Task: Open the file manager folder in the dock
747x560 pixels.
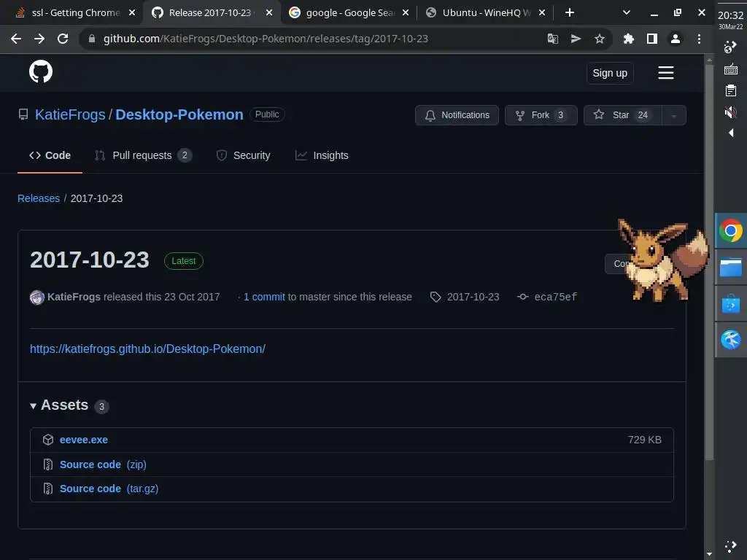Action: pyautogui.click(x=730, y=267)
